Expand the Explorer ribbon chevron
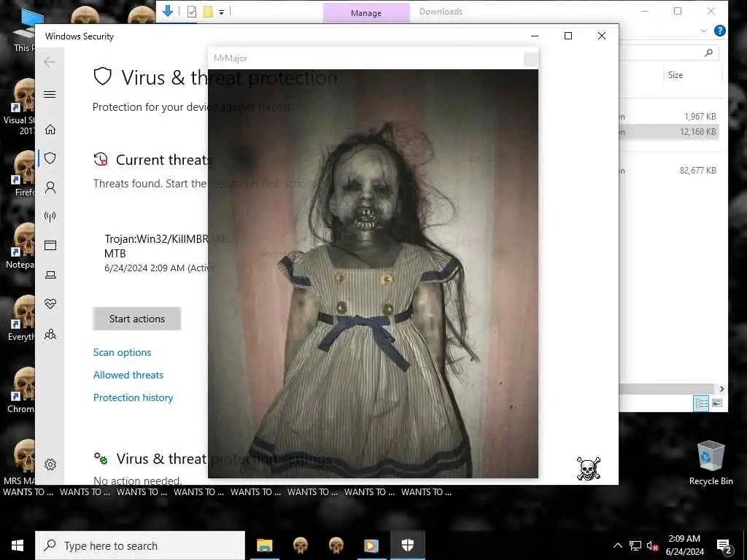Image resolution: width=747 pixels, height=560 pixels. [x=704, y=31]
